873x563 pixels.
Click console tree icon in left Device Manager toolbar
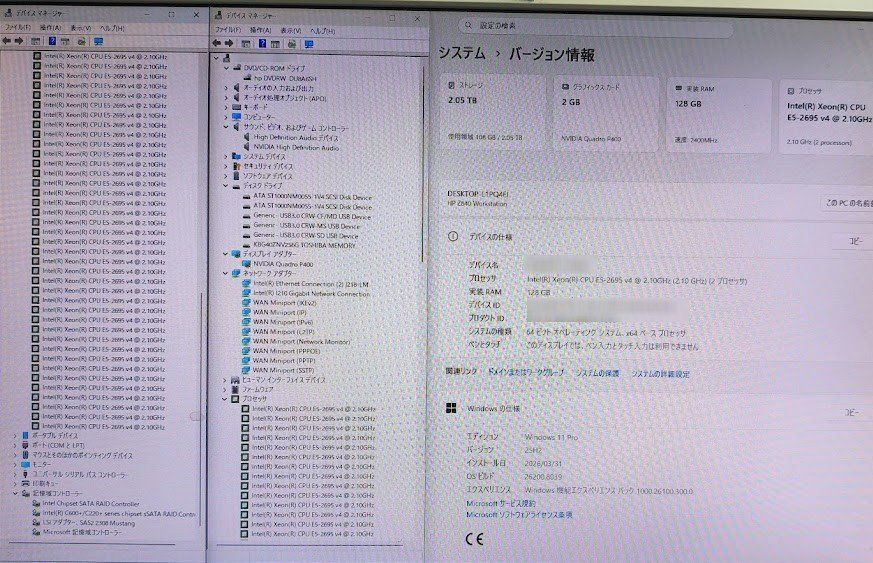[x=36, y=41]
